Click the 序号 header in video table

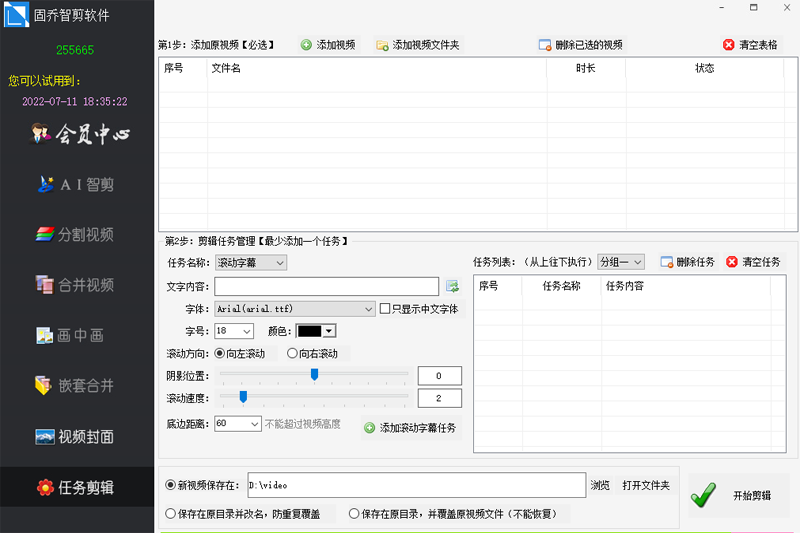click(173, 68)
